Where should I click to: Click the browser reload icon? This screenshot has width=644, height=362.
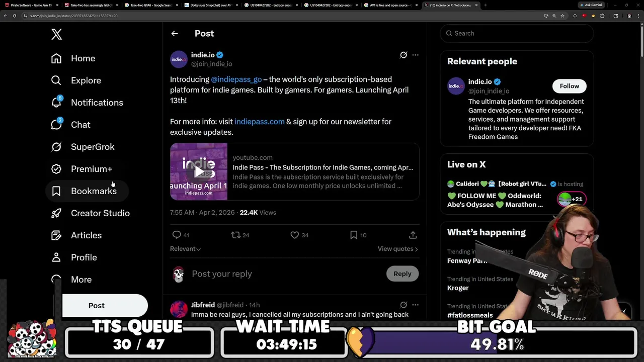(x=15, y=16)
